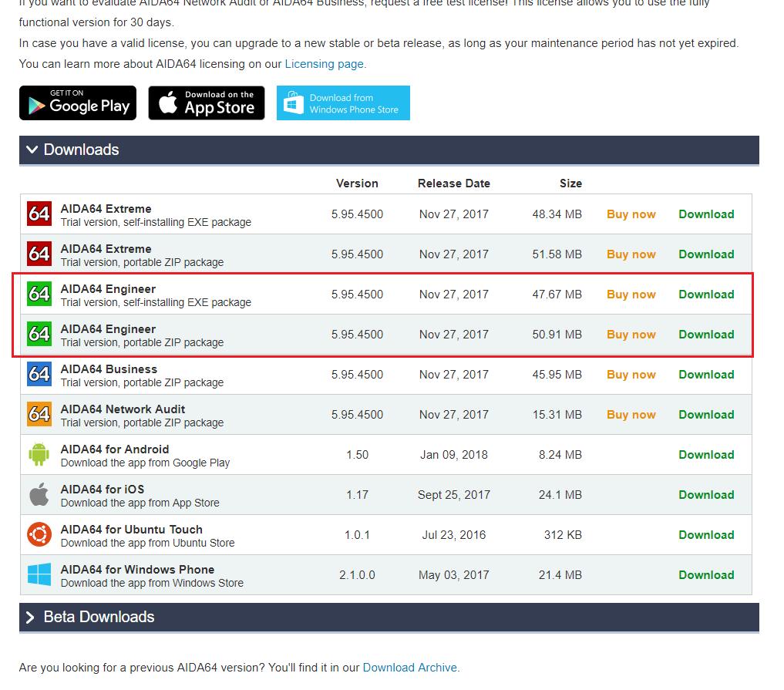This screenshot has height=690, width=784.
Task: Click the Apple iOS logo icon
Action: coord(39,495)
